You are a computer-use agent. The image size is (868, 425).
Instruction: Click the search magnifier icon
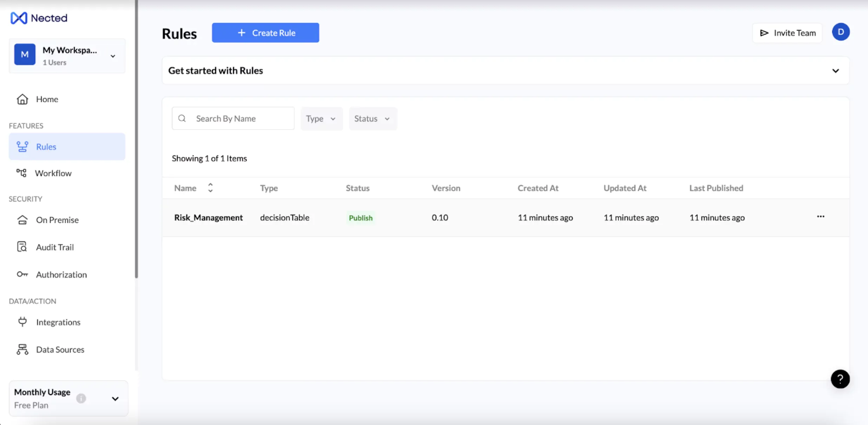pyautogui.click(x=182, y=118)
